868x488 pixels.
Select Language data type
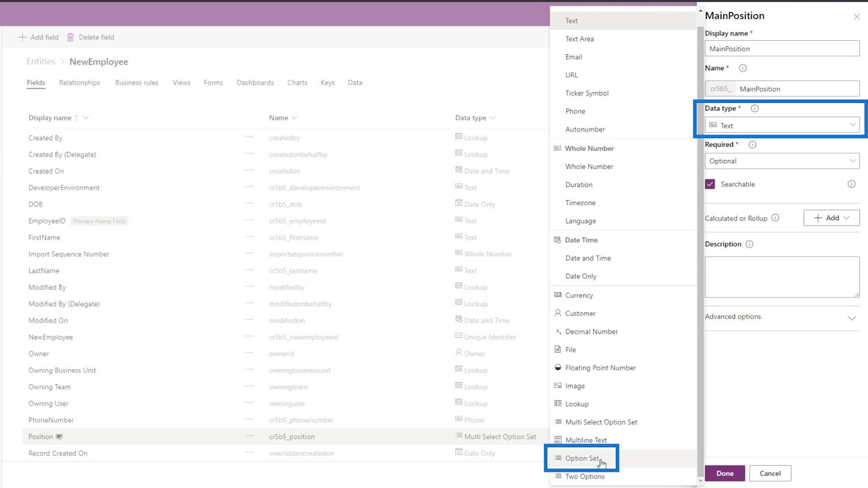pyautogui.click(x=623, y=221)
